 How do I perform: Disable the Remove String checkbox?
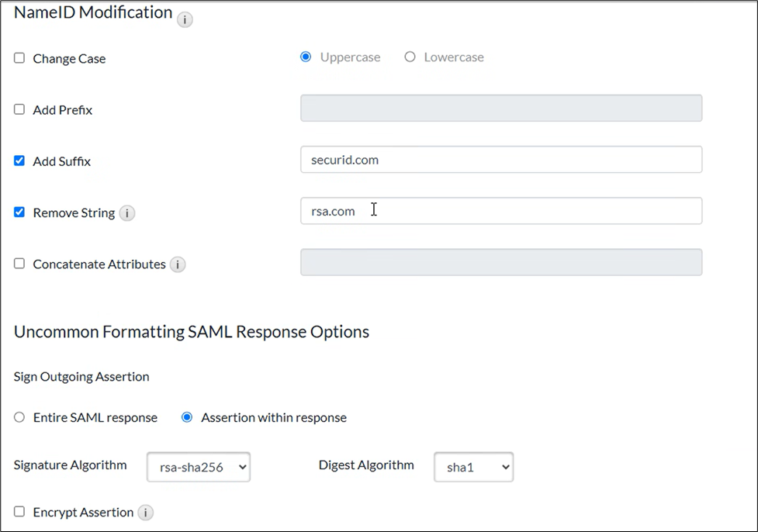tap(19, 212)
